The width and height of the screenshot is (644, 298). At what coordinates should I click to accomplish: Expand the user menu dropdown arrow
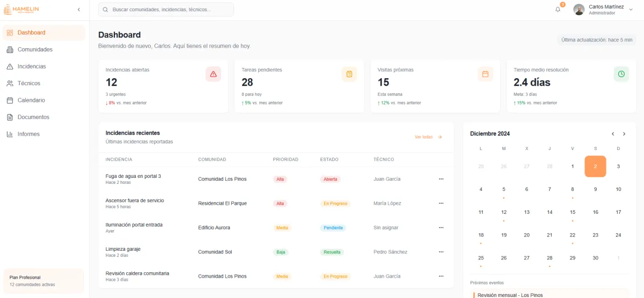pos(631,10)
